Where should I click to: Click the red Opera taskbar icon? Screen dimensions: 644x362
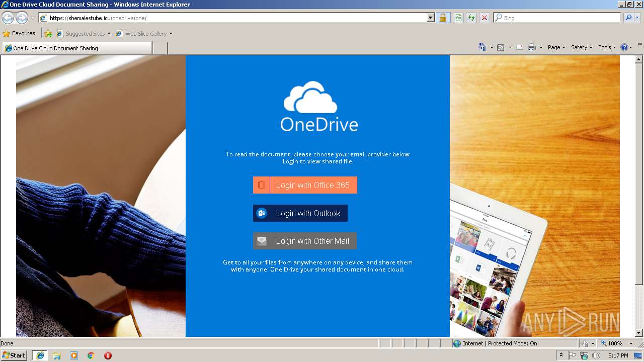pyautogui.click(x=108, y=355)
